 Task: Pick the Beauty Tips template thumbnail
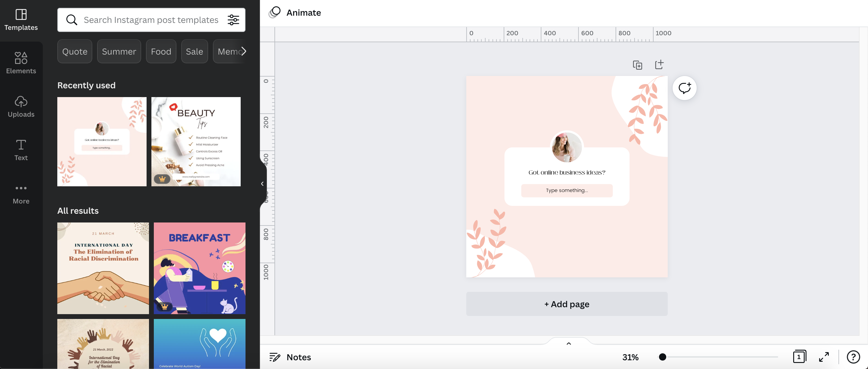(196, 142)
